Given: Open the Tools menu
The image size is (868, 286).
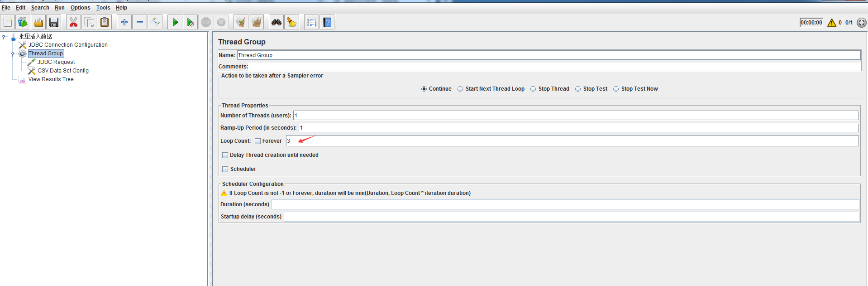Looking at the screenshot, I should tap(103, 8).
